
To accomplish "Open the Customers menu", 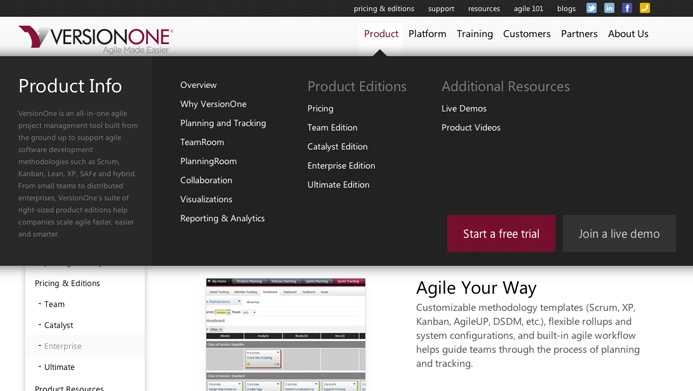I will click(x=527, y=34).
